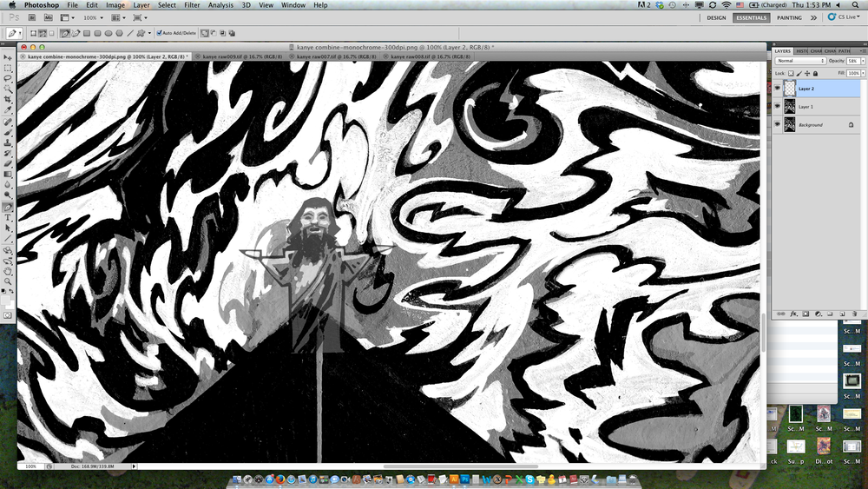Open the Opacity slider arrow
The width and height of the screenshot is (868, 489).
tap(863, 61)
